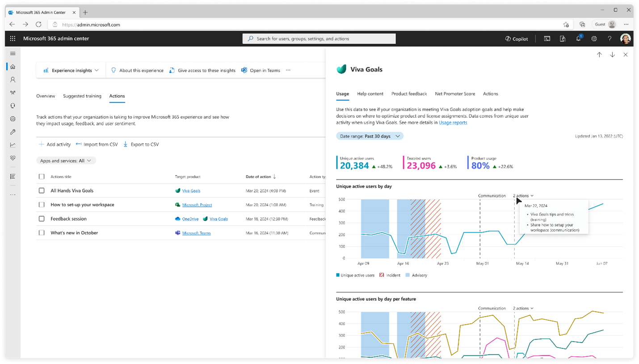Check the 'Feedback session' row checkbox

point(41,218)
